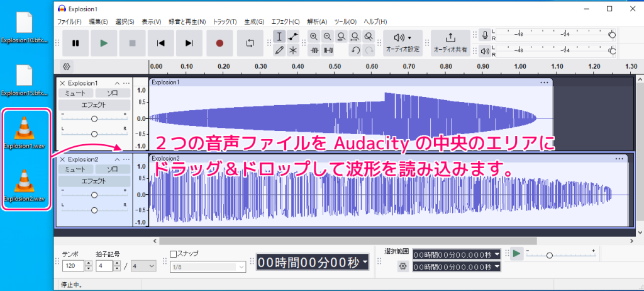Click the オーディオ共有 share audio button
Screen dimensions: 644x291
450,43
